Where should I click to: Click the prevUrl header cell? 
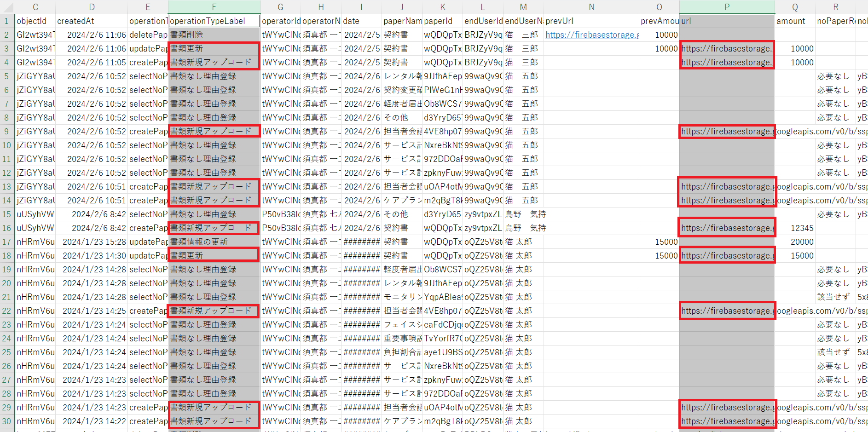[x=591, y=21]
